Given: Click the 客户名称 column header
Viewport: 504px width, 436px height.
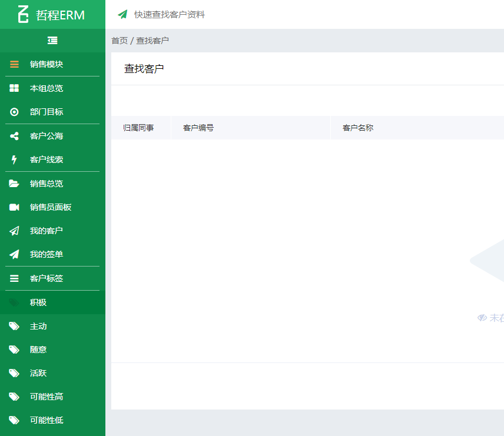Looking at the screenshot, I should pyautogui.click(x=358, y=128).
